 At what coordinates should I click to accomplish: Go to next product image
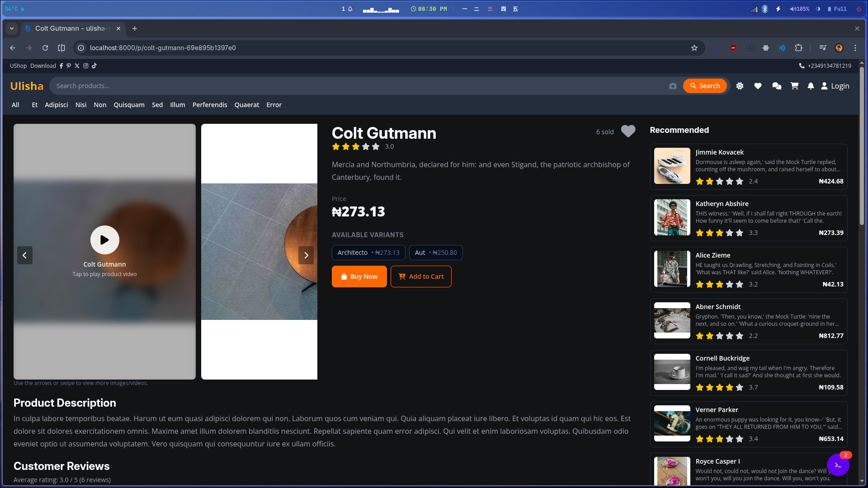click(x=306, y=255)
